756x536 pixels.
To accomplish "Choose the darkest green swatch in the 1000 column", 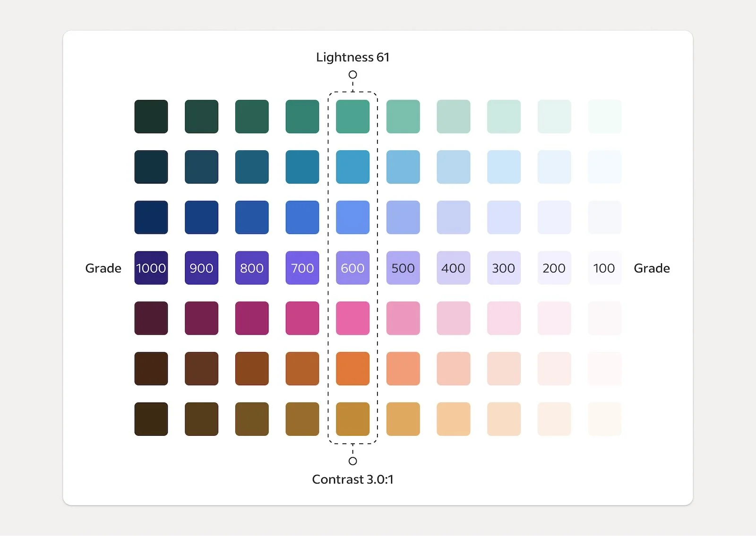I will (151, 117).
